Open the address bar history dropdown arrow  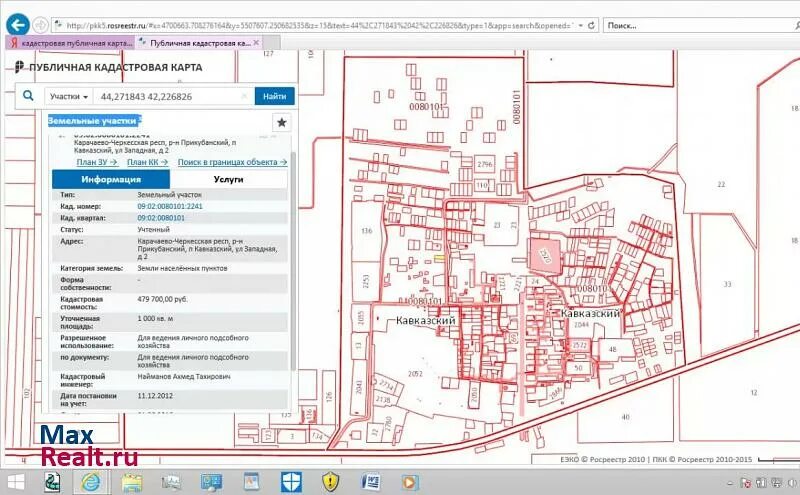point(581,25)
